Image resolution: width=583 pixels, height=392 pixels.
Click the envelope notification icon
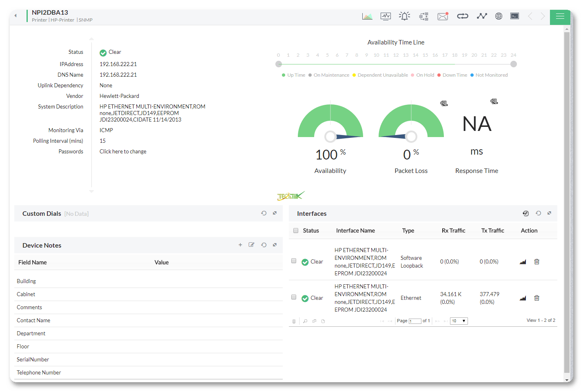pyautogui.click(x=443, y=16)
